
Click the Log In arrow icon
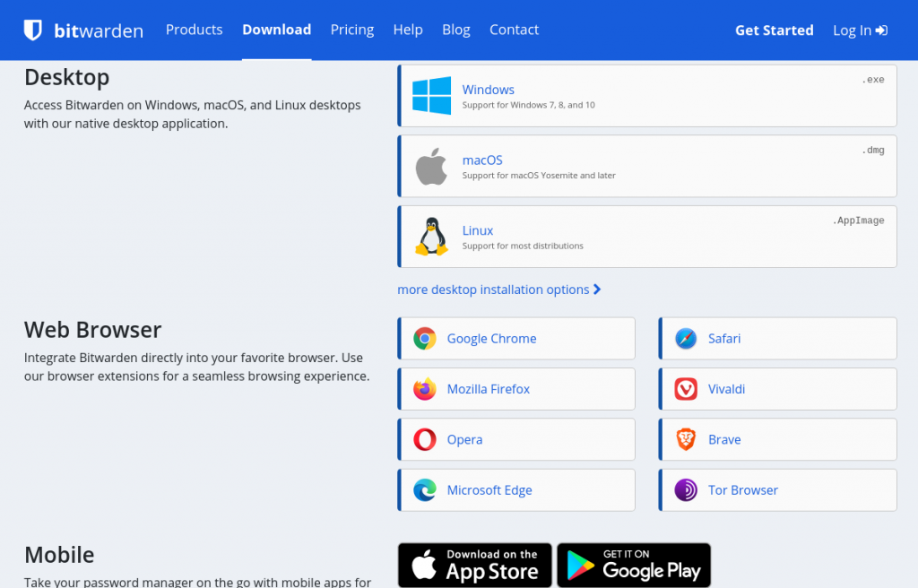click(882, 30)
